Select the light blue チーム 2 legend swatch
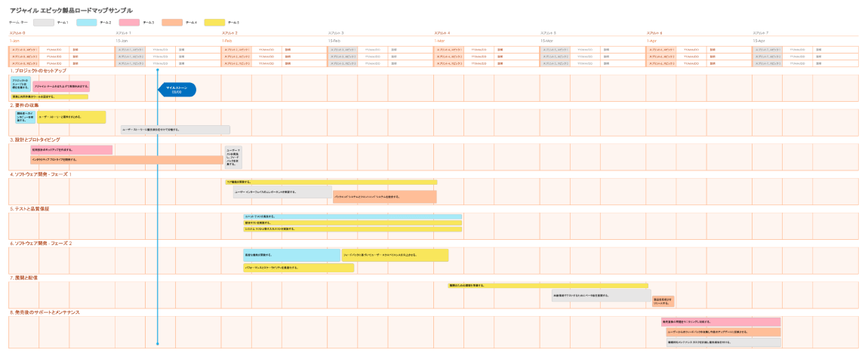The image size is (868, 356). tap(86, 23)
